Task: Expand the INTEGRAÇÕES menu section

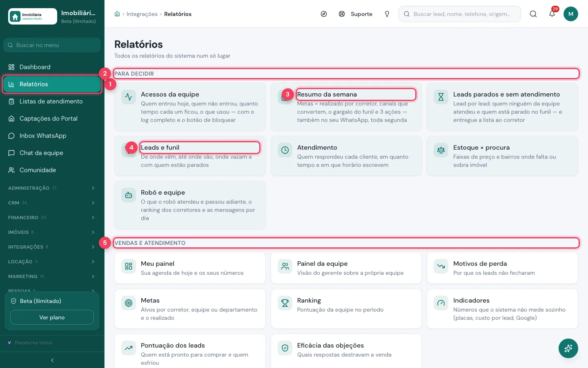Action: coord(52,247)
